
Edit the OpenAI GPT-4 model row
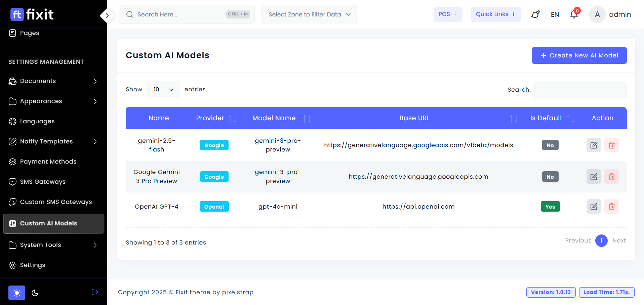click(594, 207)
